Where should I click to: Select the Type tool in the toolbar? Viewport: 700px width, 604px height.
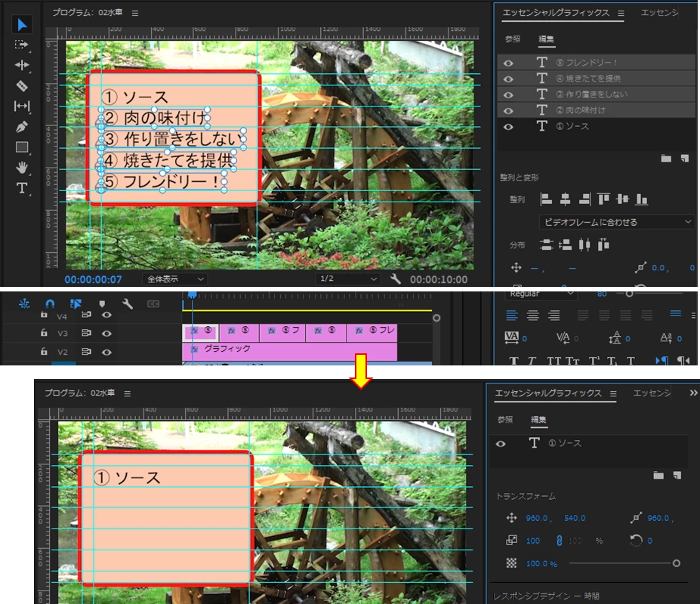pyautogui.click(x=21, y=188)
